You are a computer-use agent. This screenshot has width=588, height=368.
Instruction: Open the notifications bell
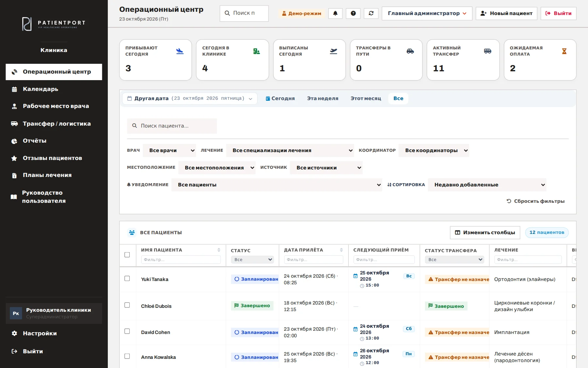[x=335, y=13]
